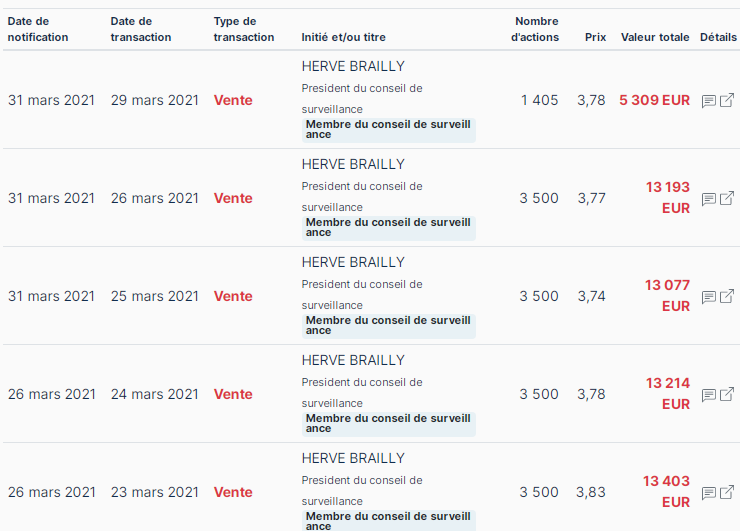Click Membre du conseil tag in 24 mars row
Viewport: 740px width, 531px height.
point(389,424)
